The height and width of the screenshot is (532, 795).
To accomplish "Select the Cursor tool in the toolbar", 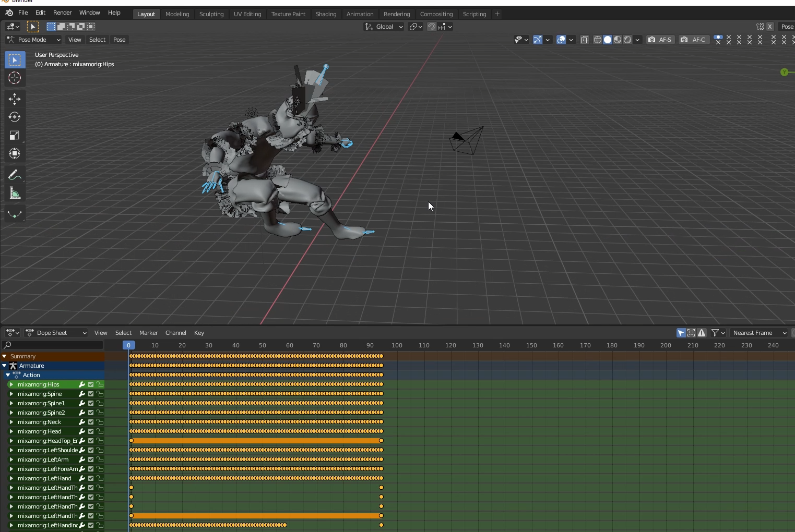I will click(x=15, y=78).
